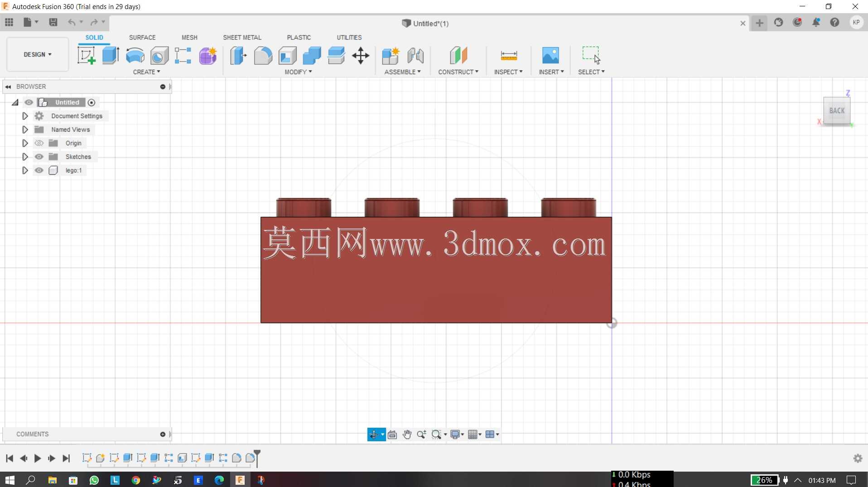Select the Create Form tool

208,56
